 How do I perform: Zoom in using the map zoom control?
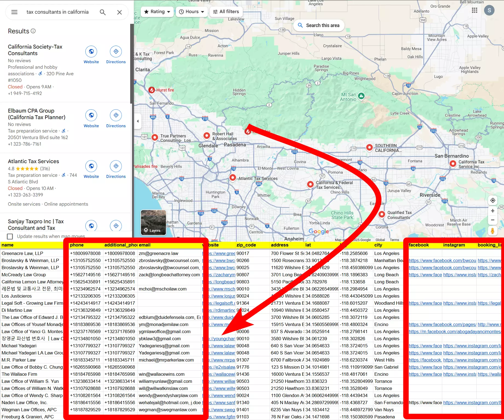(x=493, y=211)
